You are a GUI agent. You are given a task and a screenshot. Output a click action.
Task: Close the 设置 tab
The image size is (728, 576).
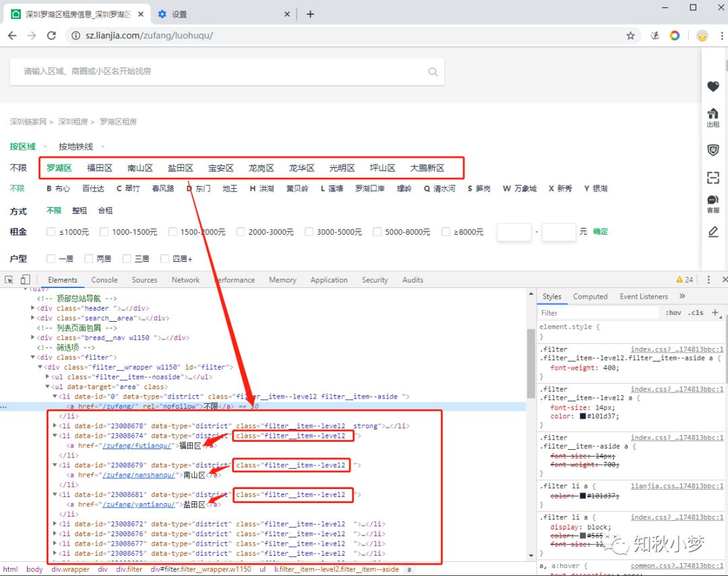(287, 14)
